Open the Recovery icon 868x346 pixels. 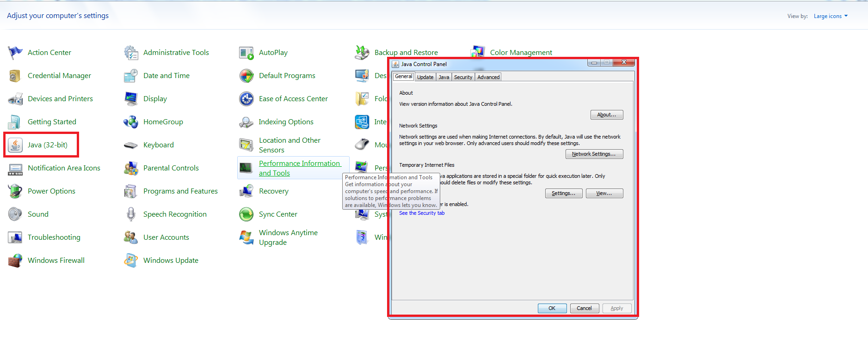click(x=246, y=191)
